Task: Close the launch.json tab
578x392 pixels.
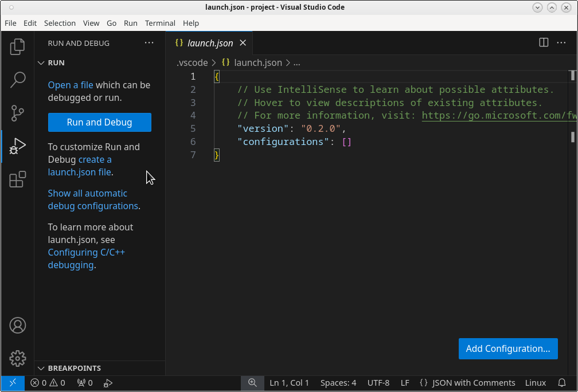Action: click(243, 43)
